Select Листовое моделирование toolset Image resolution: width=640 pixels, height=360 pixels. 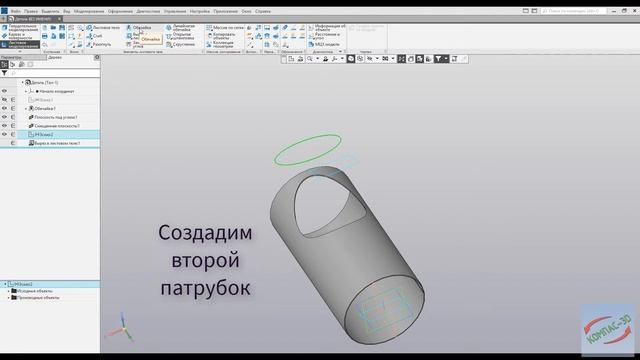[x=20, y=44]
